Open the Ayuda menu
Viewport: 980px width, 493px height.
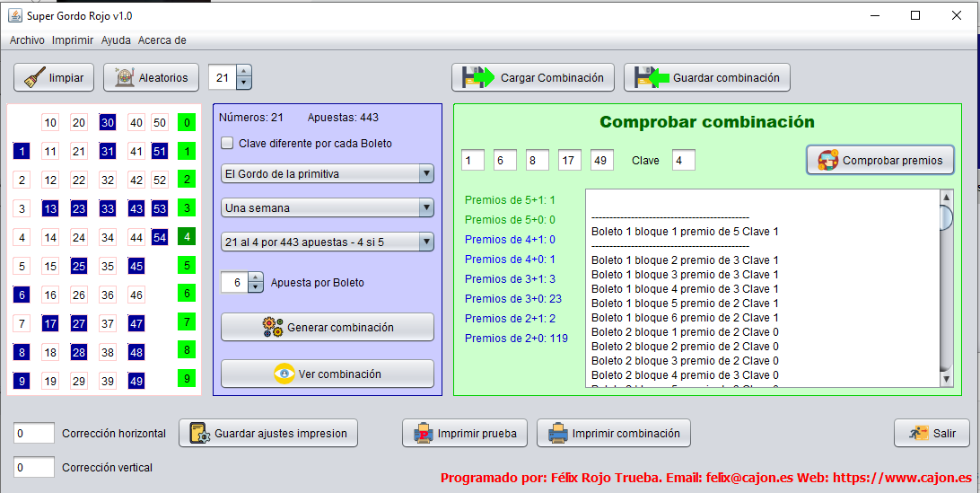[x=116, y=40]
